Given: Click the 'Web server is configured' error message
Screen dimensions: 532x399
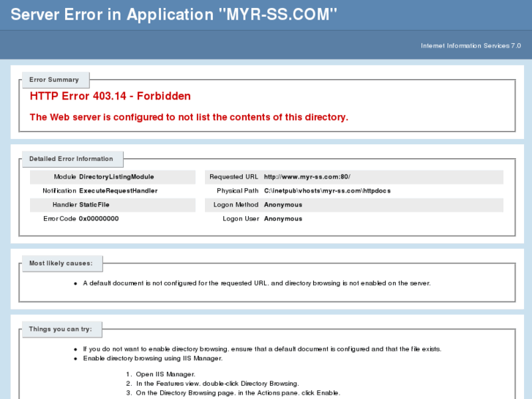Looking at the screenshot, I should [x=189, y=117].
